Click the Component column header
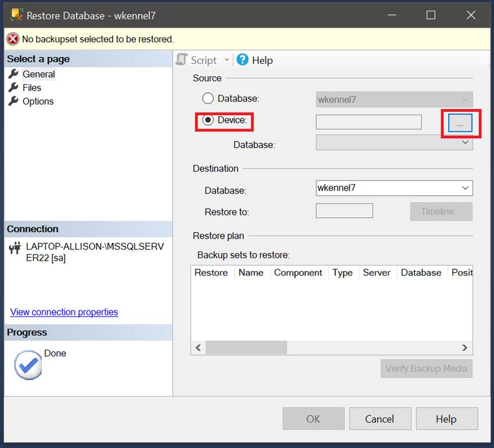494x448 pixels. [x=298, y=273]
